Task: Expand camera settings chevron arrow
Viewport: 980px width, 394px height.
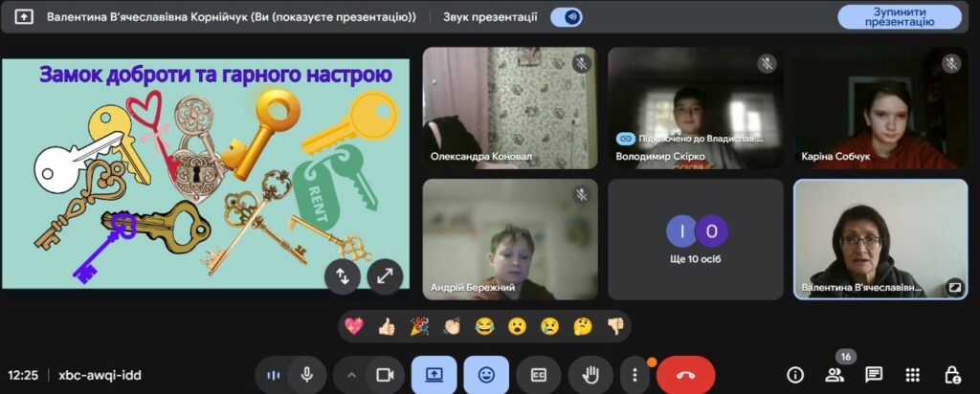Action: [x=351, y=375]
